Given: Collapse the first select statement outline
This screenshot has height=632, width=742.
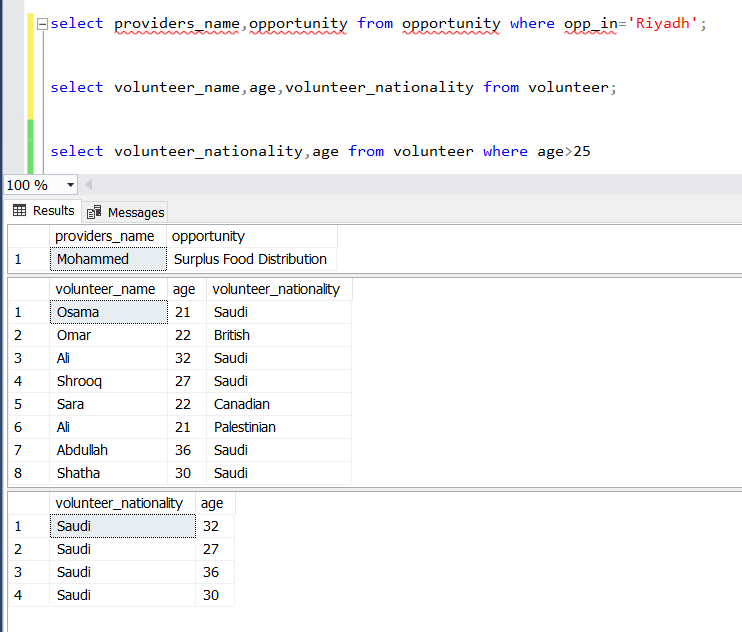Looking at the screenshot, I should [42, 24].
